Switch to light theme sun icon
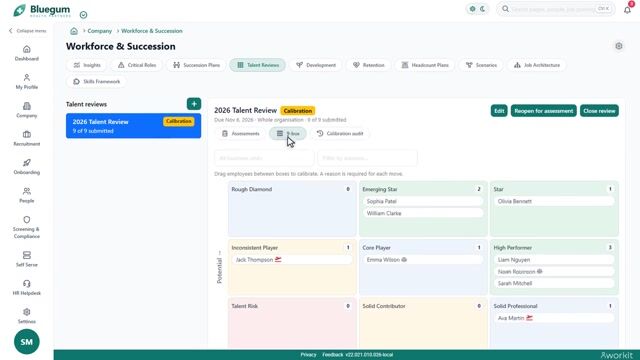The height and width of the screenshot is (360, 640). click(x=472, y=9)
